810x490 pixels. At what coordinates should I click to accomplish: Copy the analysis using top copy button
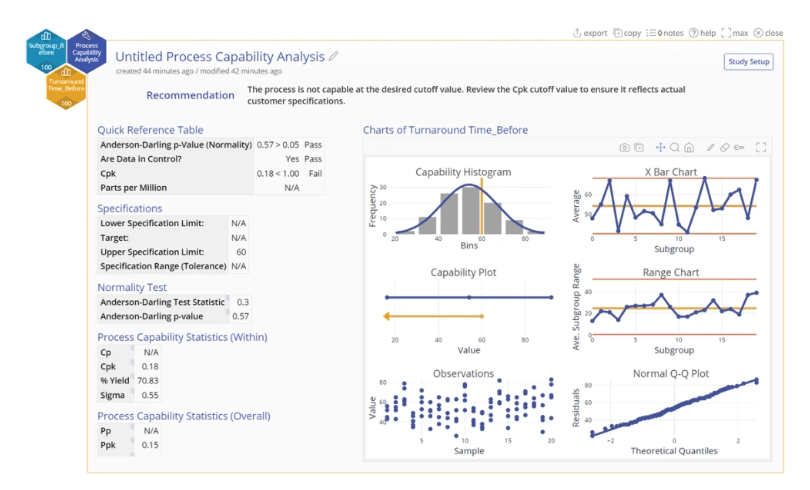point(627,33)
